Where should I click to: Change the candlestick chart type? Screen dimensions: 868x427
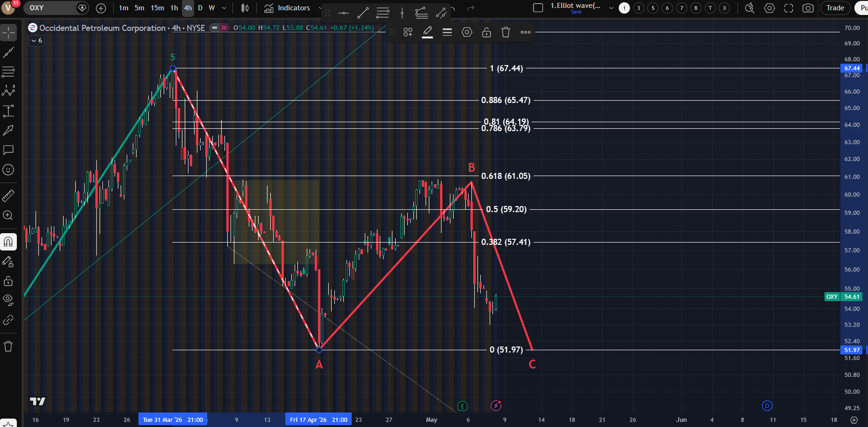pyautogui.click(x=245, y=8)
